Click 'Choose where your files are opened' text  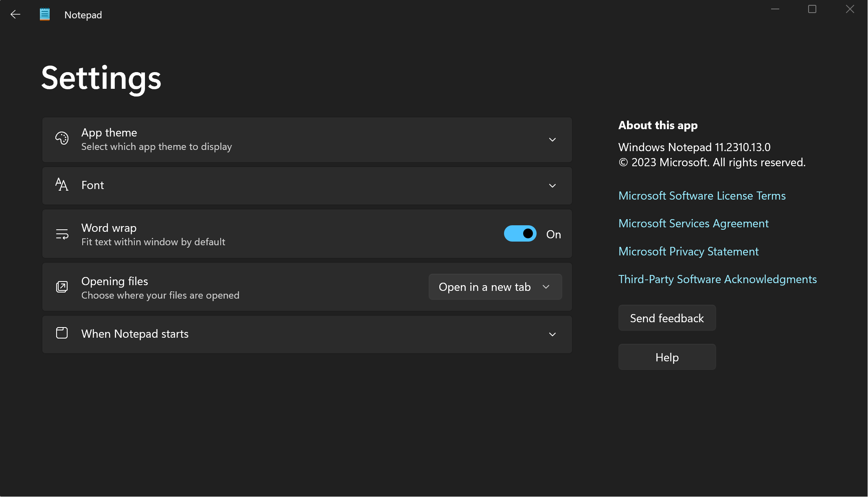160,295
